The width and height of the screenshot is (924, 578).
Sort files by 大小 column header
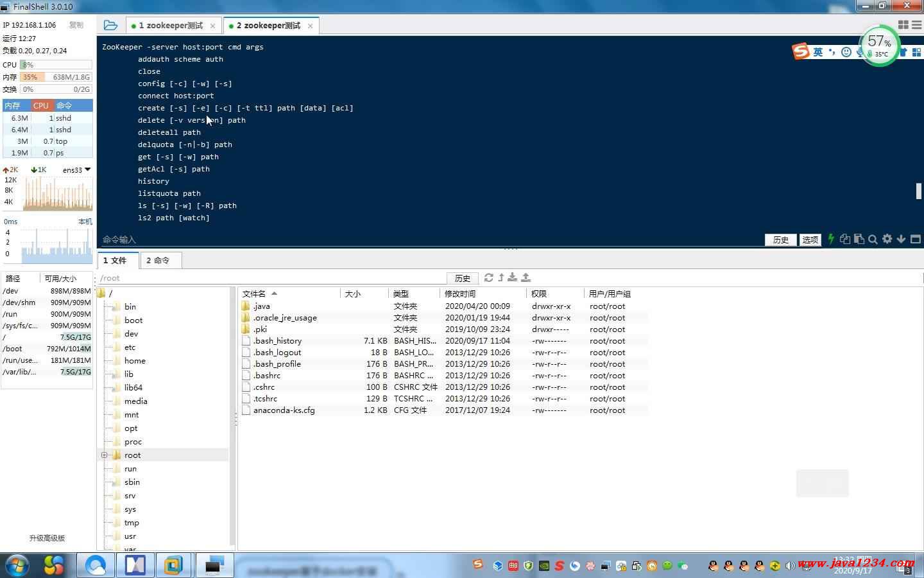pos(364,293)
